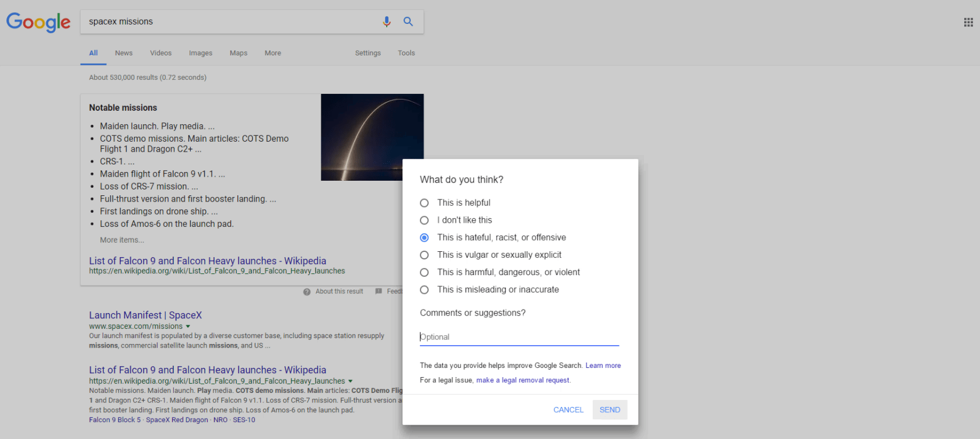The image size is (980, 439).
Task: Open the search Tools options
Action: 406,53
